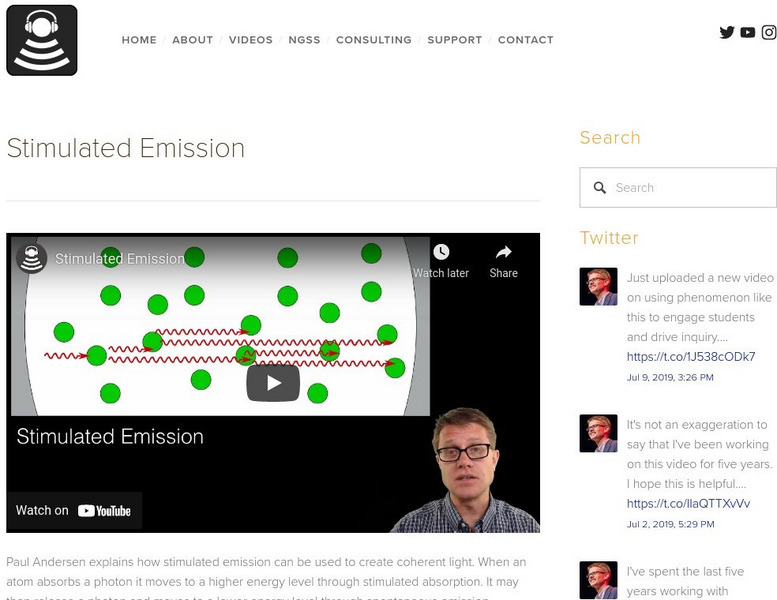Click inside the Search text field

(690, 188)
